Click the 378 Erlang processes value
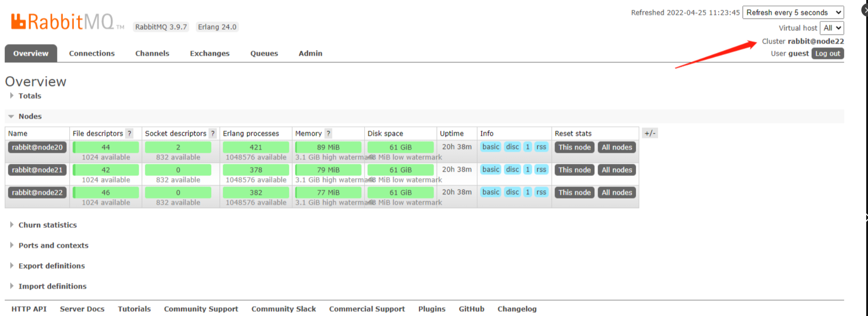This screenshot has width=868, height=316. [256, 170]
